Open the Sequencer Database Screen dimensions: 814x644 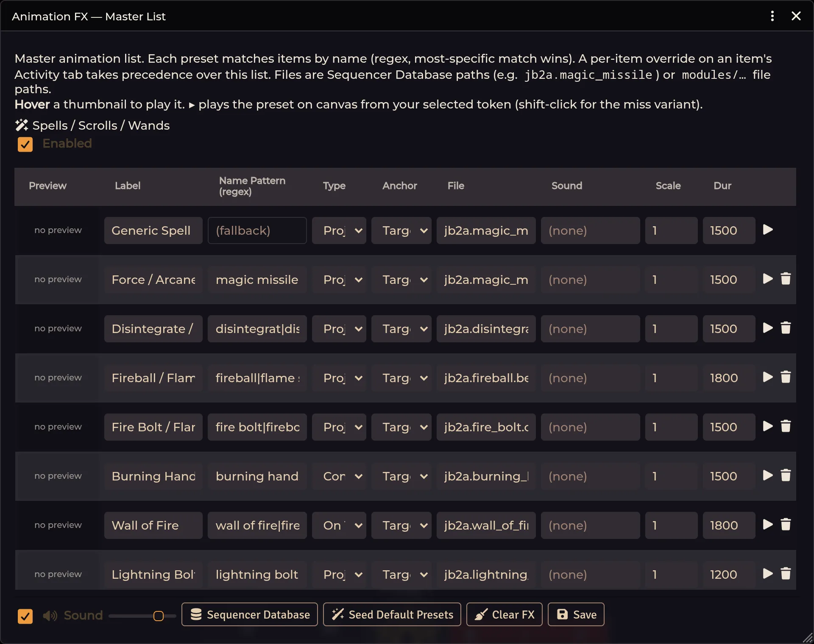(250, 614)
